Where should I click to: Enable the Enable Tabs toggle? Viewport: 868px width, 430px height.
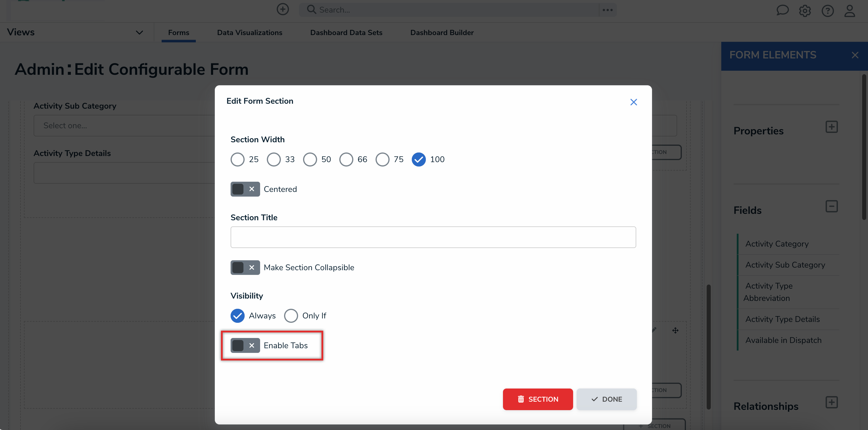click(x=245, y=346)
